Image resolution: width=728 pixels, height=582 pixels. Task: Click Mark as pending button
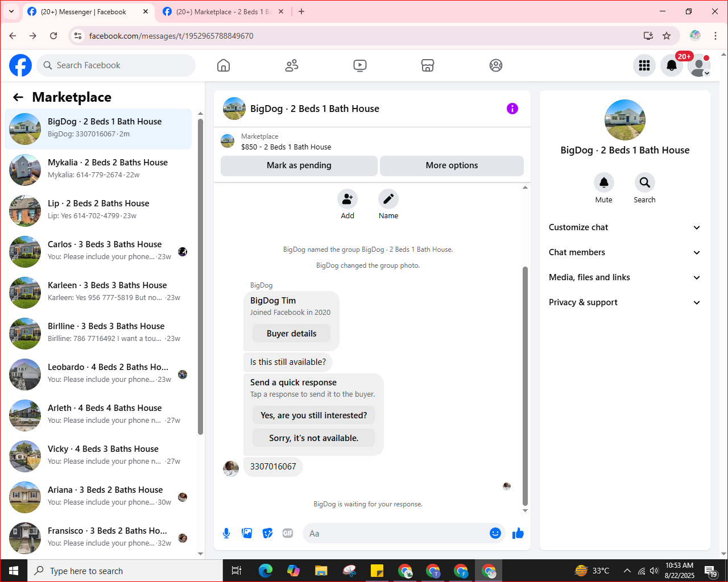click(x=299, y=165)
